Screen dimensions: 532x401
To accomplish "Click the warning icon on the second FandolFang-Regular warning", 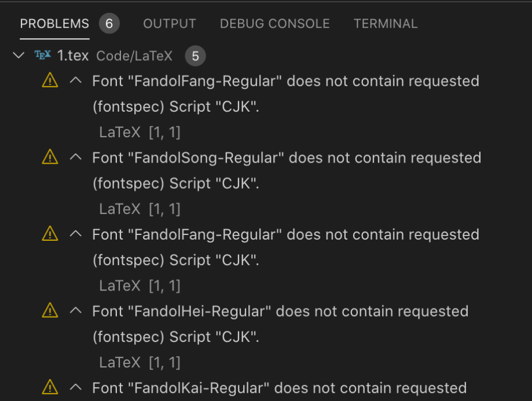I will [x=50, y=234].
